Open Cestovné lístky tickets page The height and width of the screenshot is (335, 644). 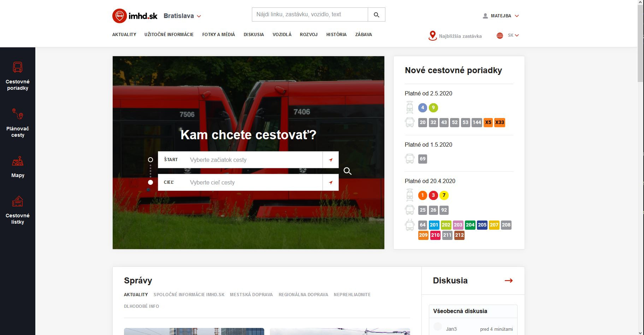(18, 210)
